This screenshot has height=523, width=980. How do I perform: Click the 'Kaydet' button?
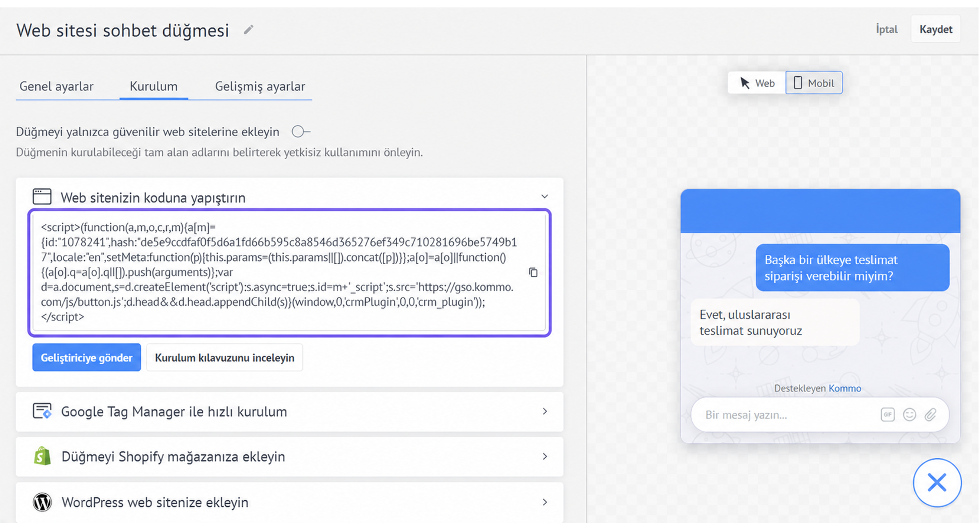[x=936, y=29]
